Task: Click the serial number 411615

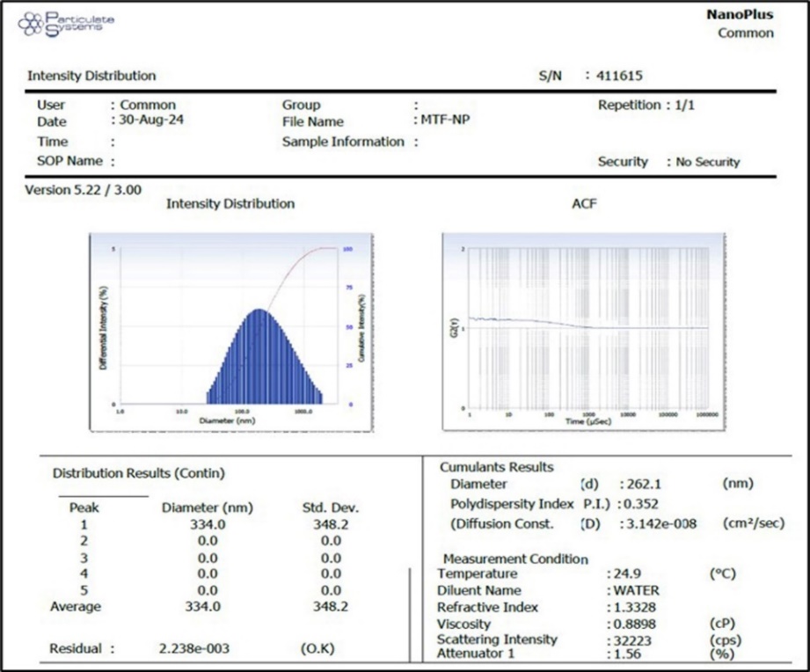Action: click(x=621, y=76)
